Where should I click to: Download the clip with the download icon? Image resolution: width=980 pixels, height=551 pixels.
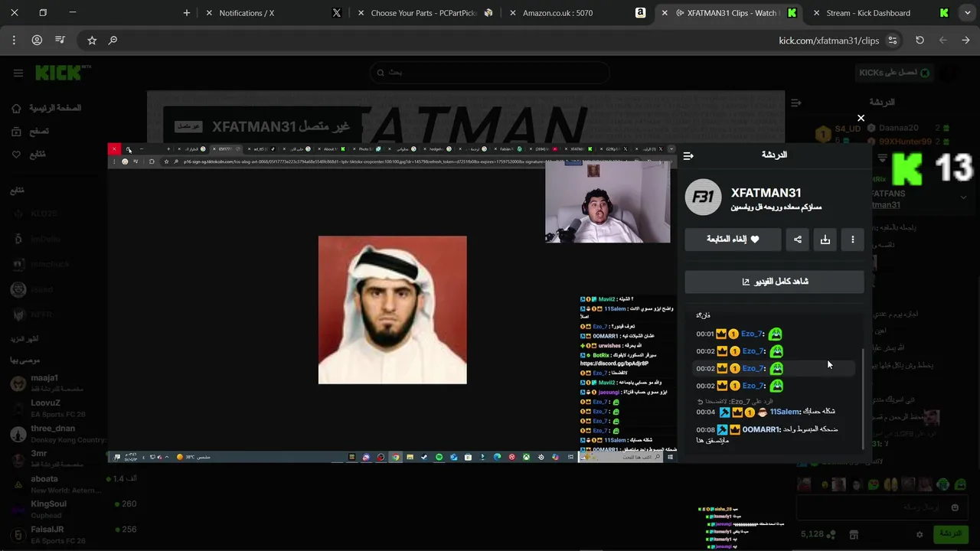click(825, 240)
